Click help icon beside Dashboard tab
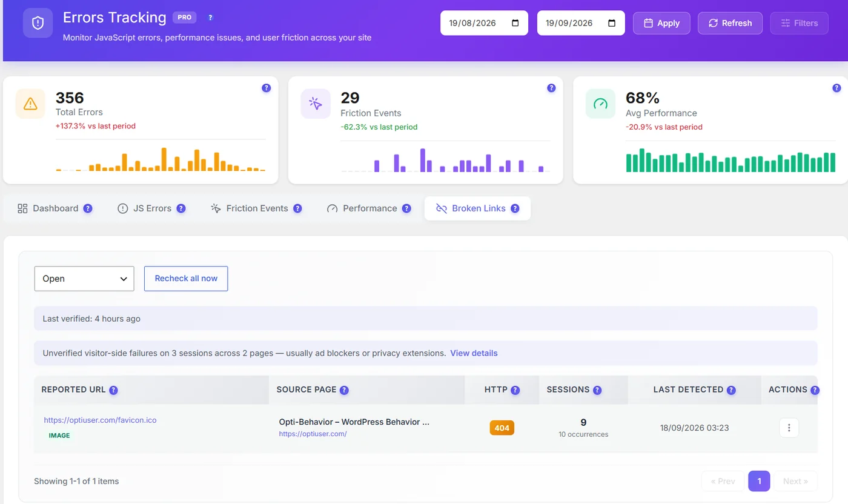The width and height of the screenshot is (848, 504). coord(88,208)
